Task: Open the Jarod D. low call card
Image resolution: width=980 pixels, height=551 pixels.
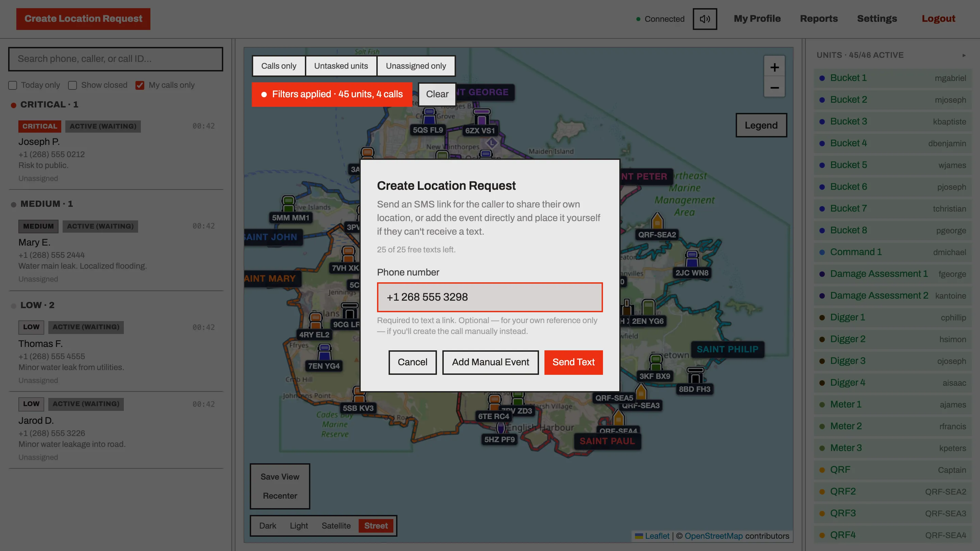Action: pyautogui.click(x=116, y=430)
